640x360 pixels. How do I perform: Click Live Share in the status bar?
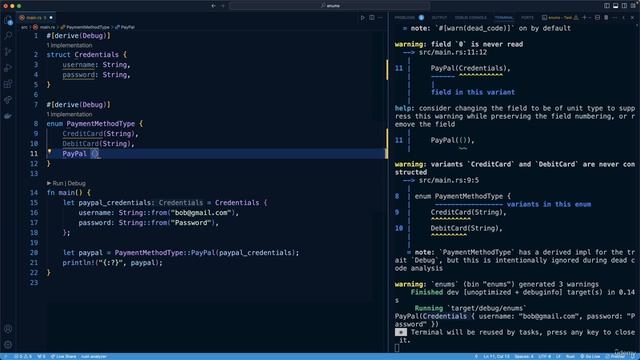[63, 356]
